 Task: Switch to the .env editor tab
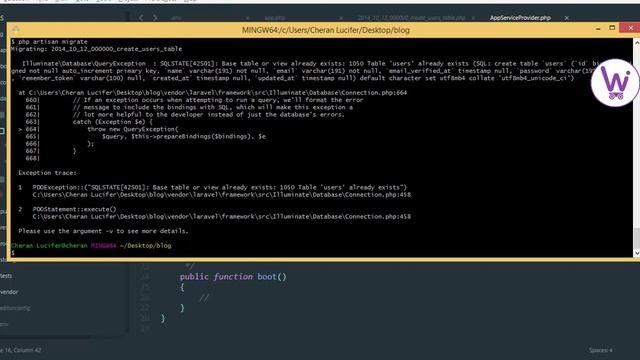[176, 18]
